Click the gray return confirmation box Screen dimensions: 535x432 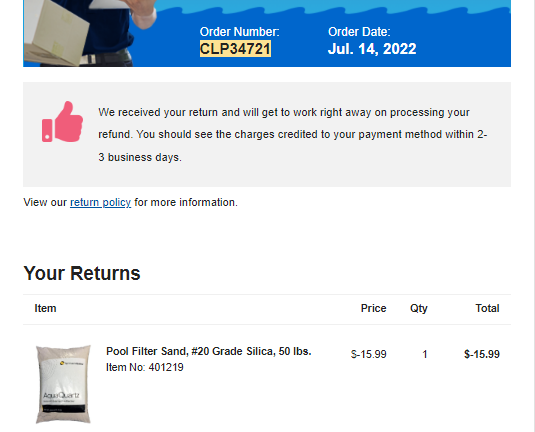pos(267,134)
